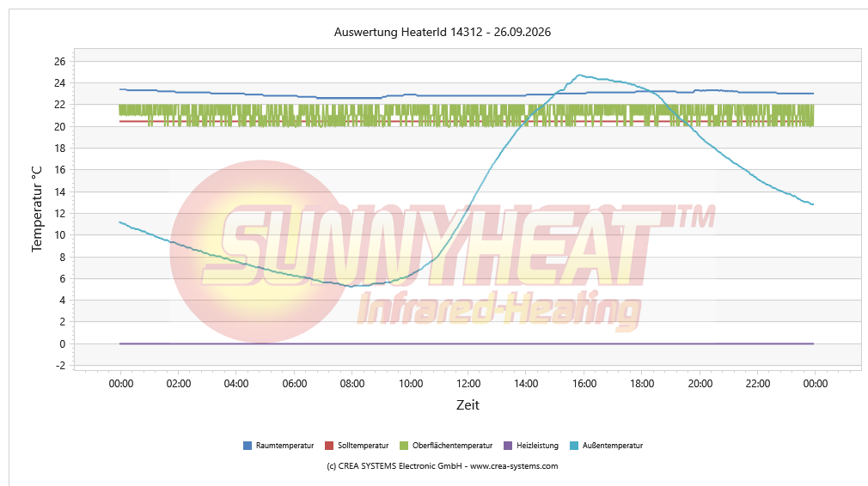Select the Heizleistung legend label

(537, 446)
